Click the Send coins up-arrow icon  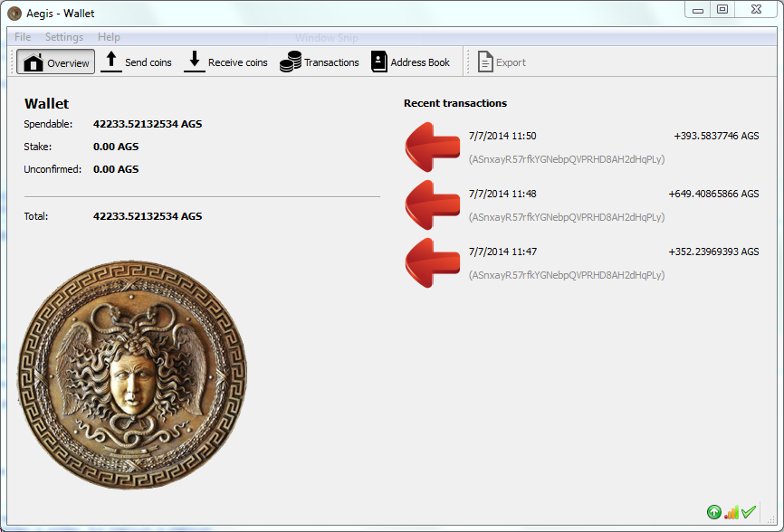point(111,62)
